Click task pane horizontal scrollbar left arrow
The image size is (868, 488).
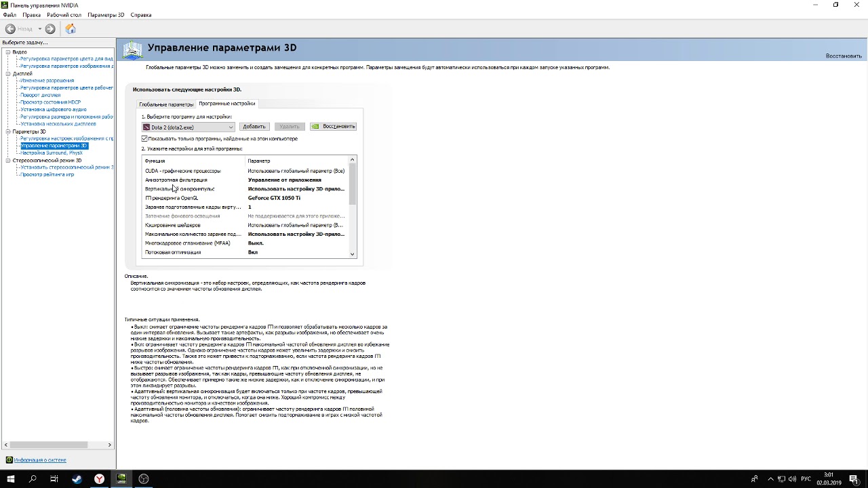[6, 445]
